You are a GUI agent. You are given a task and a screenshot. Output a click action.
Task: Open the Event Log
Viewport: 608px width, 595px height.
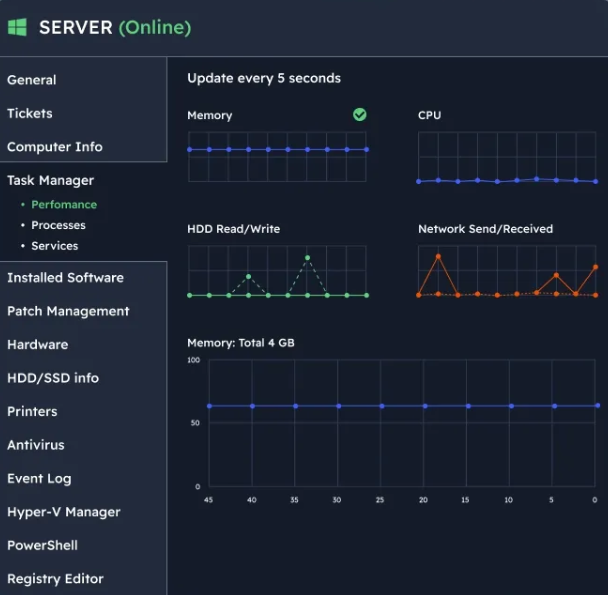(39, 479)
